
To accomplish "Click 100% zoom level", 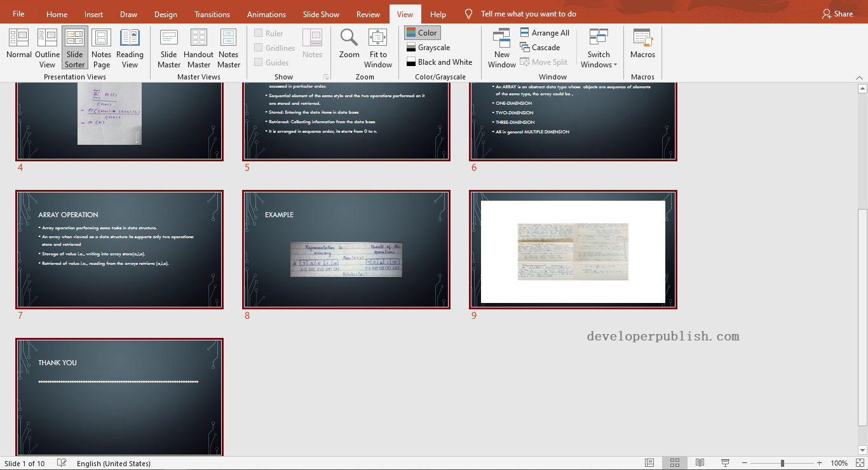I will pyautogui.click(x=839, y=464).
